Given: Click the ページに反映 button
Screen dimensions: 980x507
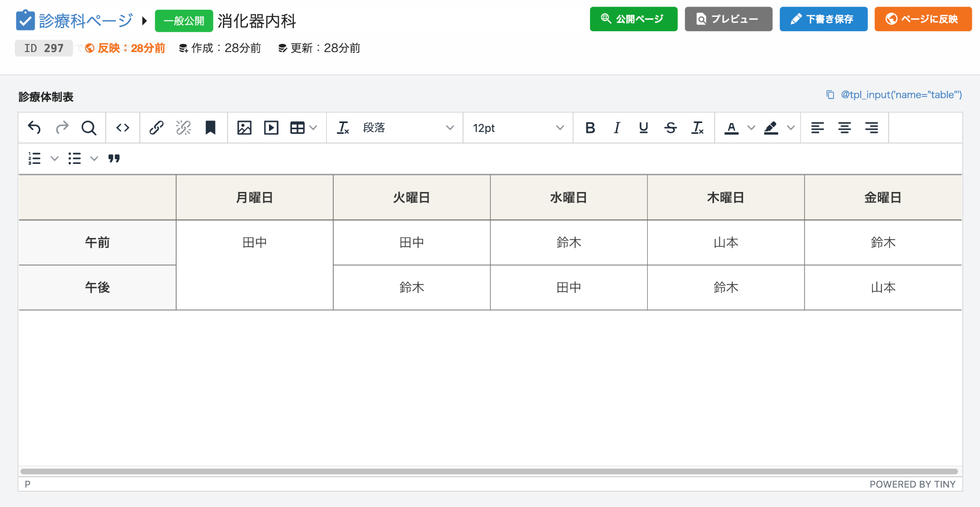Looking at the screenshot, I should 923,19.
